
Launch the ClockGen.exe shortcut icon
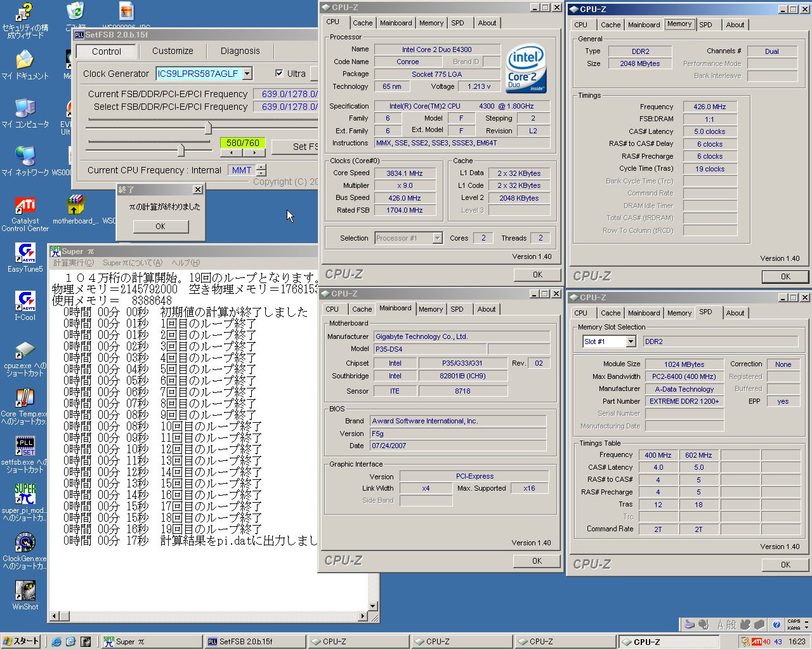(25, 543)
